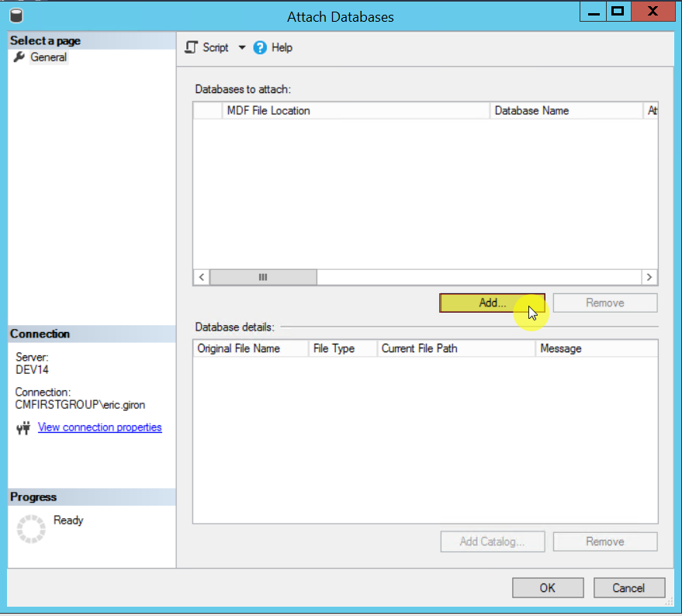Click the Script toolbar button
The height and width of the screenshot is (616, 682).
(207, 47)
